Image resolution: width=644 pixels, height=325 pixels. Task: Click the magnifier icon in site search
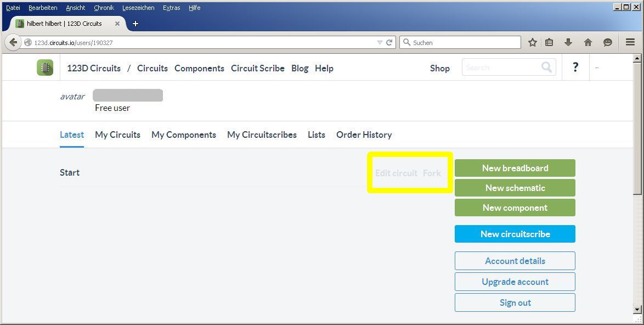[547, 67]
